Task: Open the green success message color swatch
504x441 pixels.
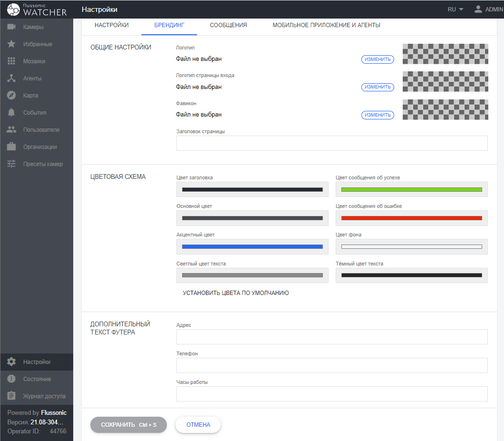Action: 411,189
